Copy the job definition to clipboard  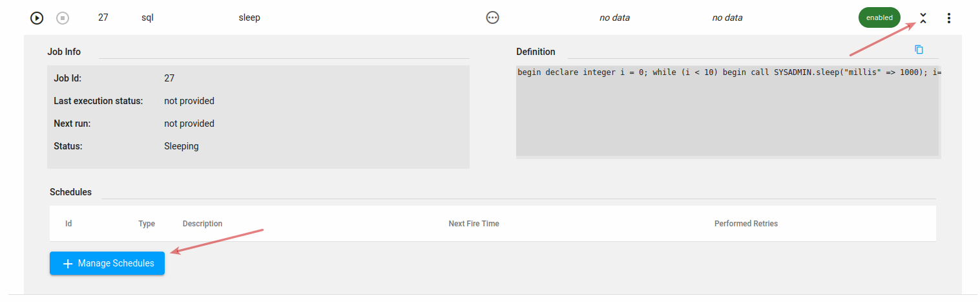tap(919, 50)
